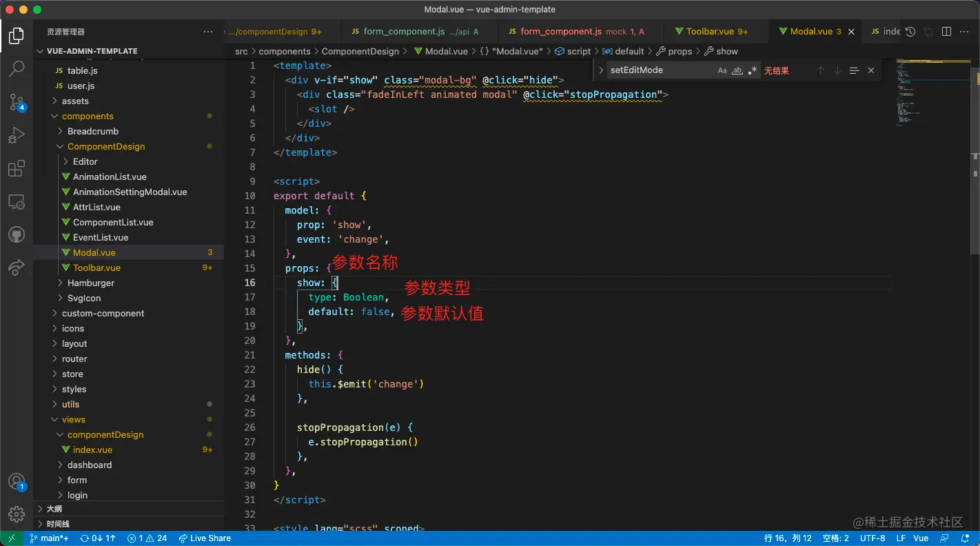
Task: Start Live Share from status bar
Action: (205, 538)
